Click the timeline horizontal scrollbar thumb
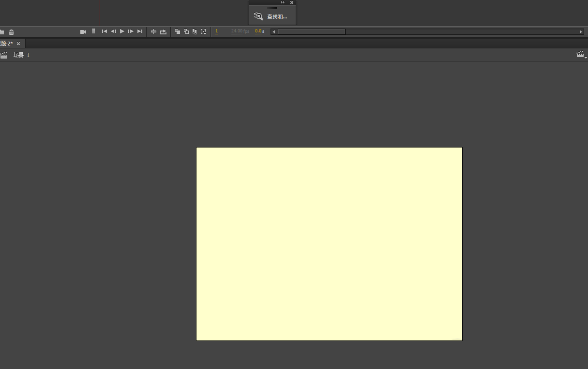Viewport: 588px width, 369px height. click(311, 32)
